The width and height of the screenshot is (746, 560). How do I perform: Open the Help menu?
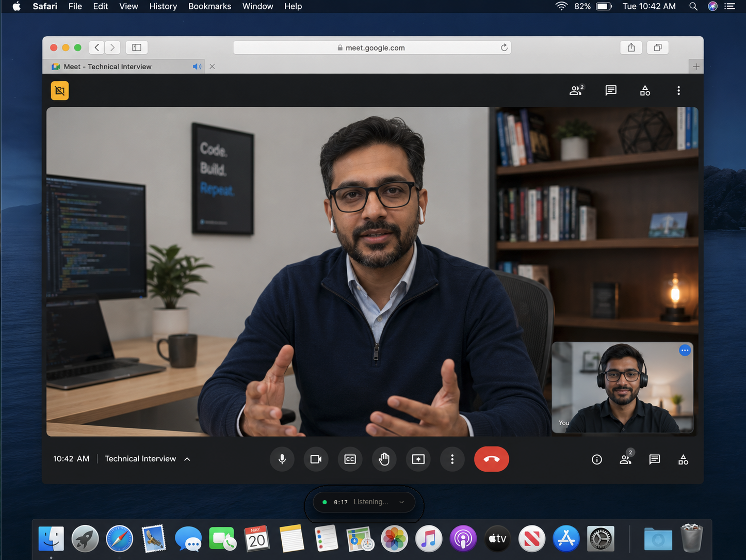(x=293, y=6)
